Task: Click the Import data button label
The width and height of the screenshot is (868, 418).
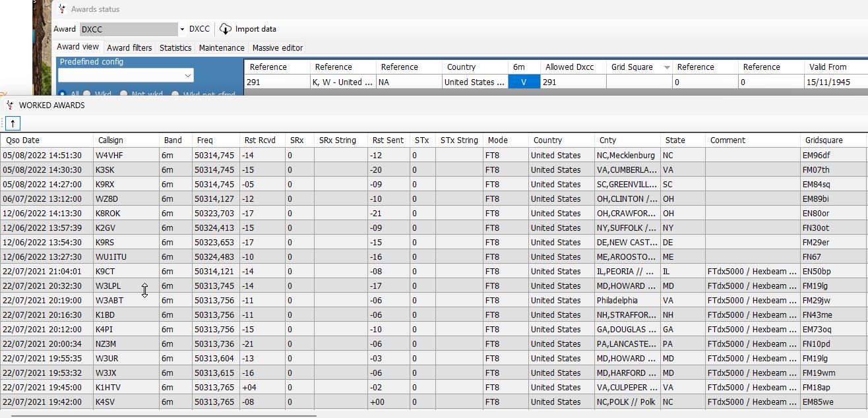Action: [x=256, y=29]
